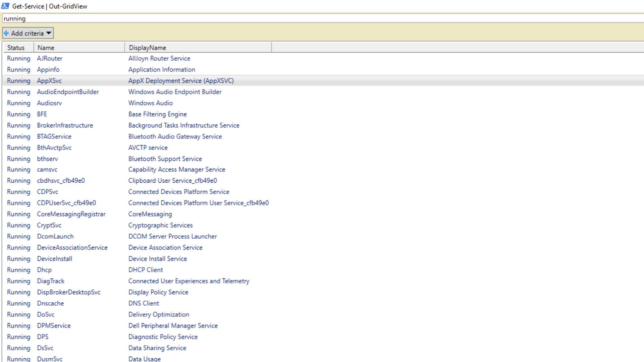Click 'Background Tasks Infrastructure Service' display name

point(184,125)
